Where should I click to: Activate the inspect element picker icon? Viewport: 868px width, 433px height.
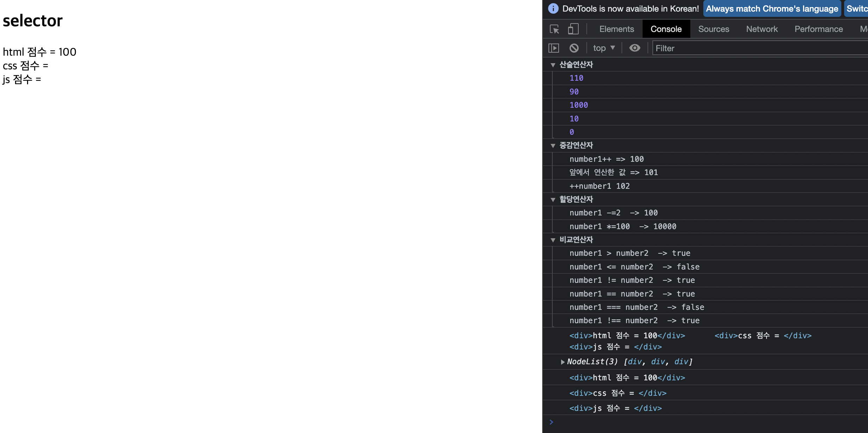point(554,29)
